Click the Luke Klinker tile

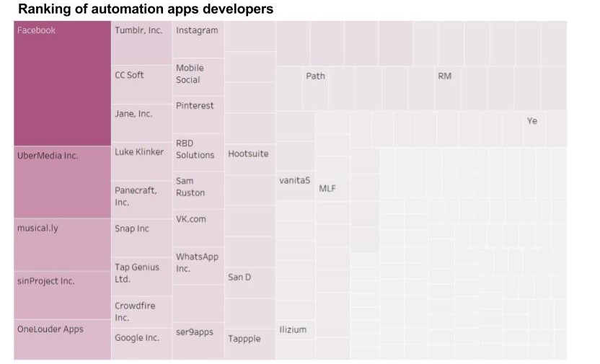pyautogui.click(x=141, y=161)
